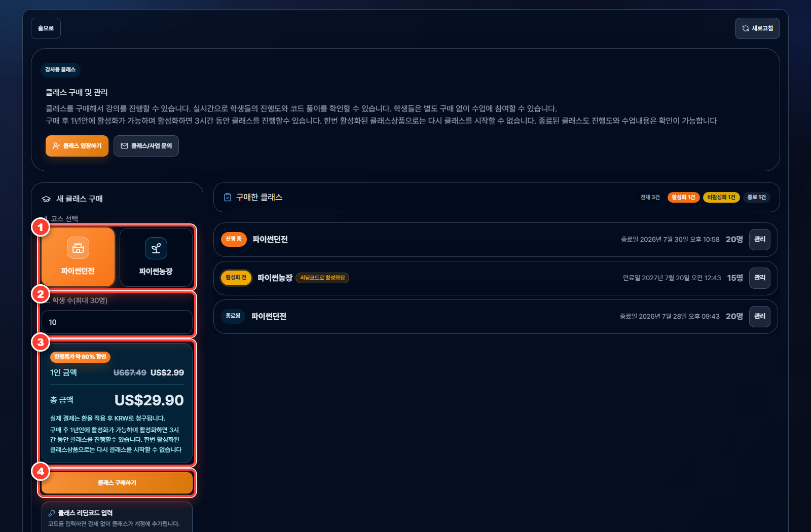Click the 클래스 구매 및 관리 heading
Viewport: 811px width, 532px height.
tap(77, 92)
